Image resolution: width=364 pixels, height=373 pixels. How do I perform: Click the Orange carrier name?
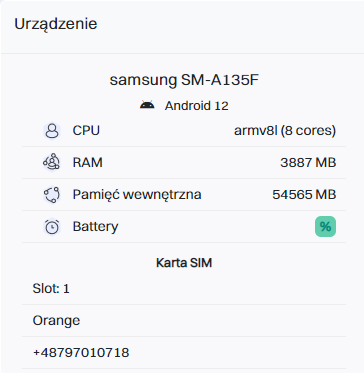(56, 321)
